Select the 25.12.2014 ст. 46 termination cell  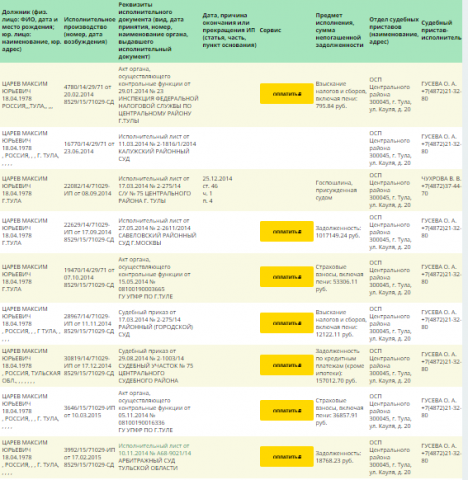pyautogui.click(x=218, y=190)
